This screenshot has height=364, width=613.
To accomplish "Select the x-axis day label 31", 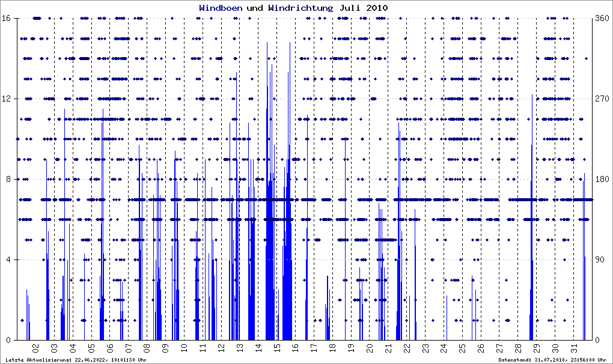I will point(573,348).
